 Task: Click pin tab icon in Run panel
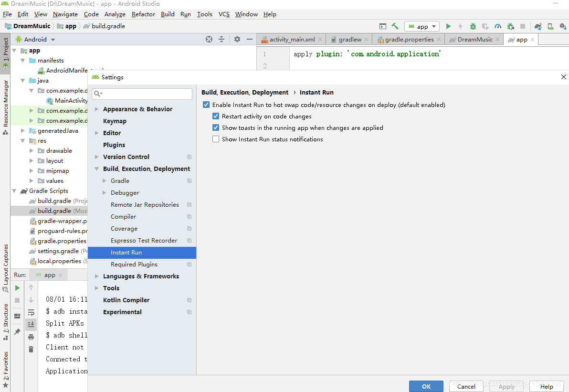point(17,331)
